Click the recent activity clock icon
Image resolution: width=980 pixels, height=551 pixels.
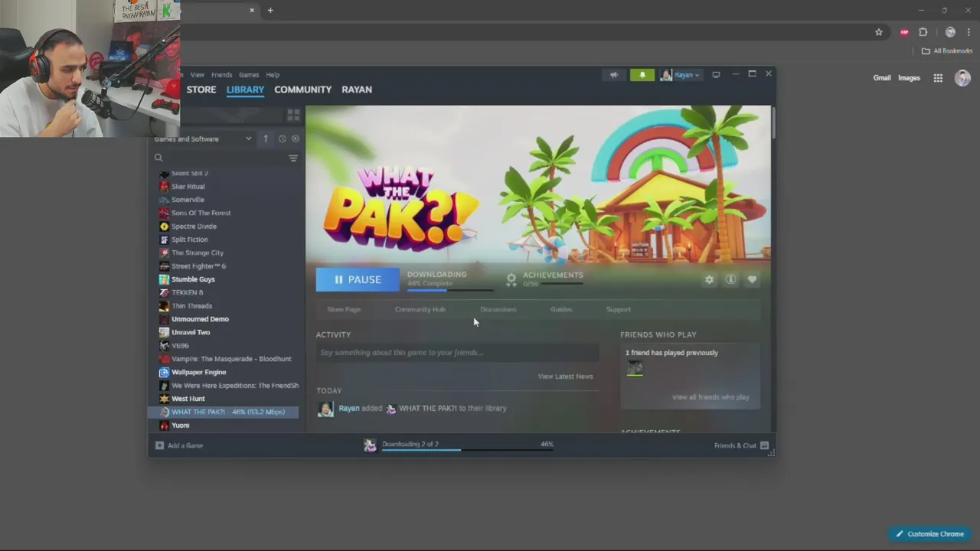click(282, 139)
